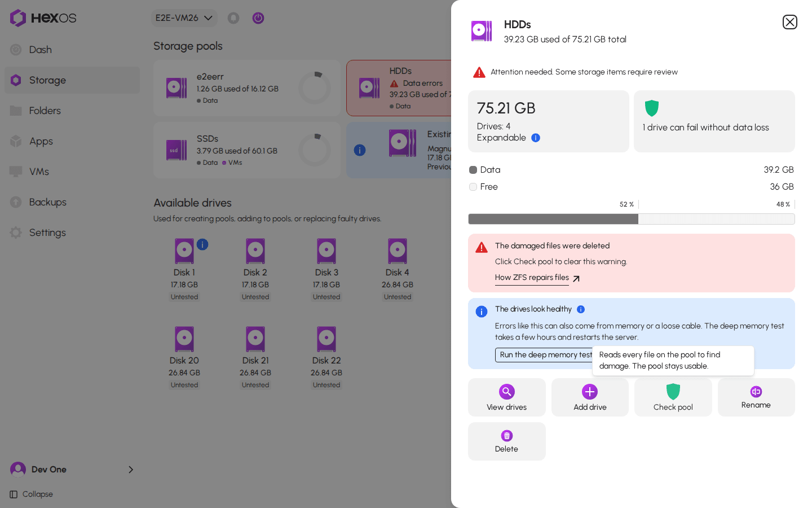The image size is (812, 508).
Task: Click Add drive button
Action: coord(590,397)
